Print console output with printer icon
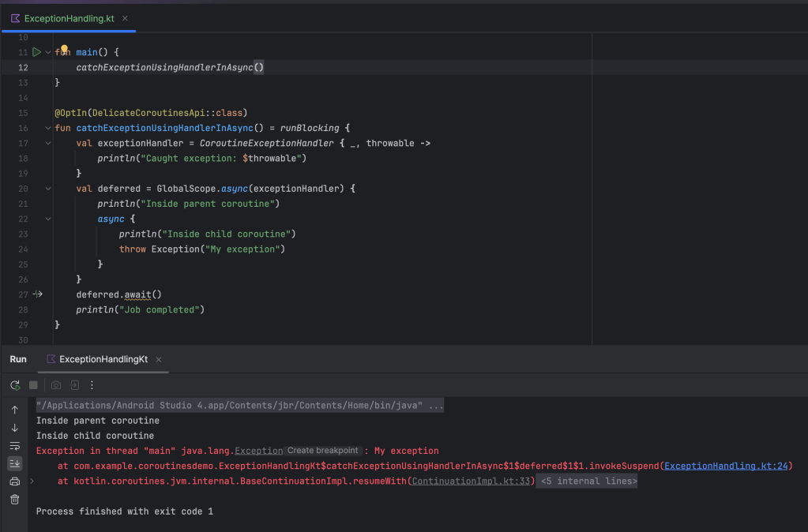The width and height of the screenshot is (808, 532). tap(15, 481)
